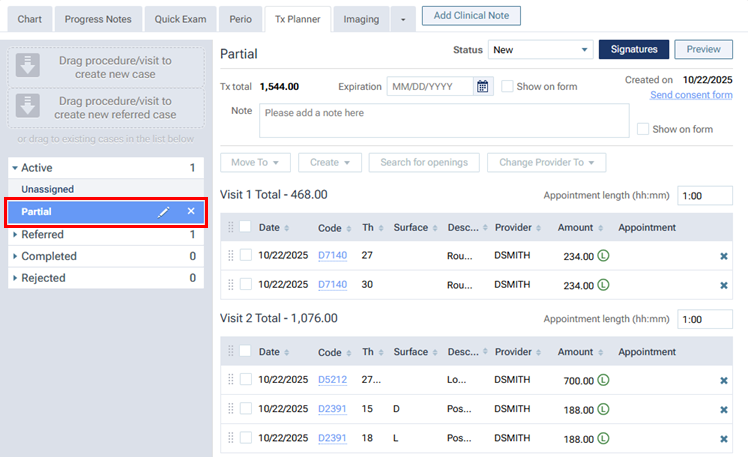Click drag handle of tooth 30 D7140 row

coord(231,285)
